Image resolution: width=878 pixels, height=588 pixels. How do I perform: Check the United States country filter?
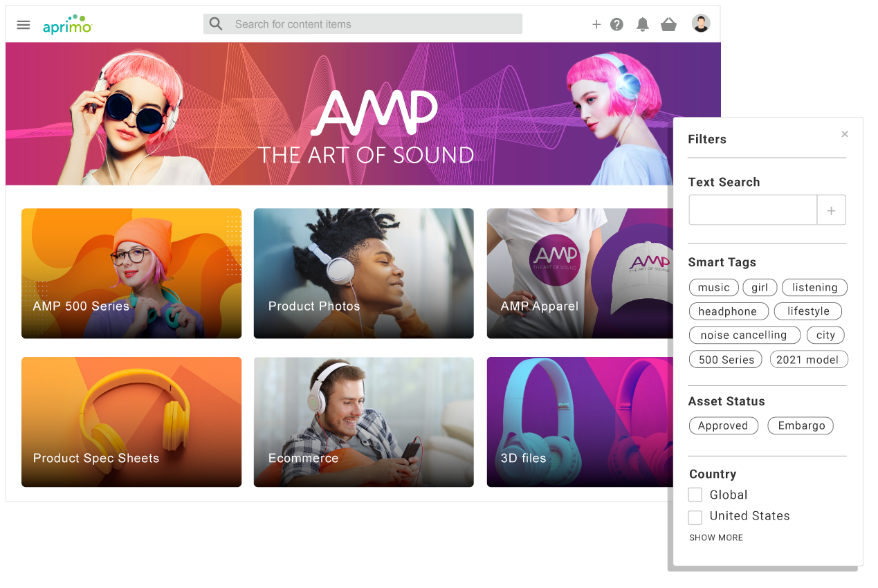pos(695,517)
